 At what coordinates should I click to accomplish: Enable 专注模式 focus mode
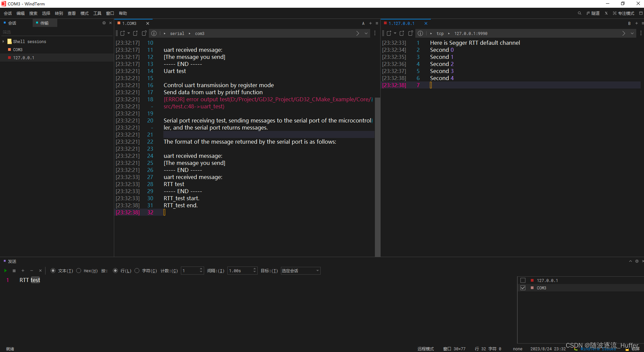point(623,13)
